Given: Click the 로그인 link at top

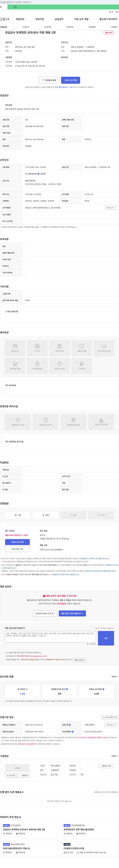Looking at the screenshot, I should pos(111,12).
